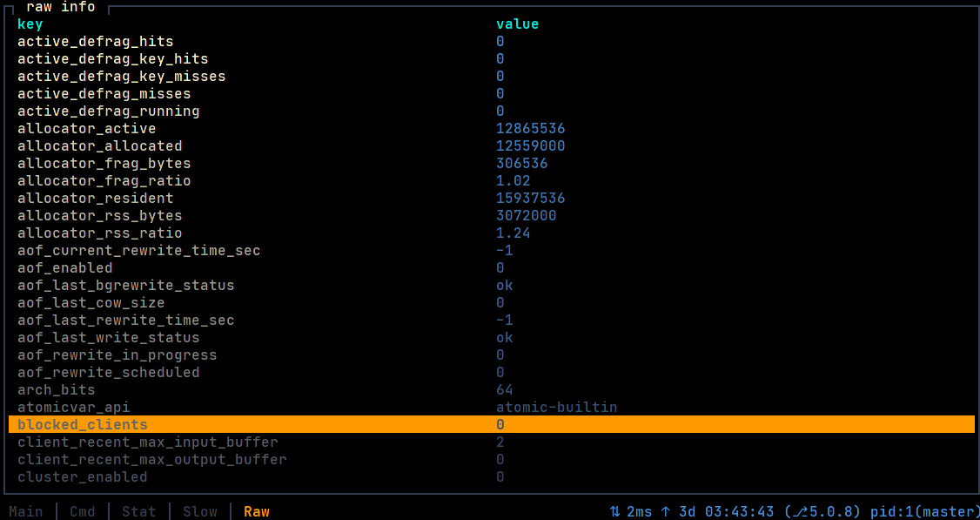
Task: Switch to the Main tab
Action: point(26,512)
